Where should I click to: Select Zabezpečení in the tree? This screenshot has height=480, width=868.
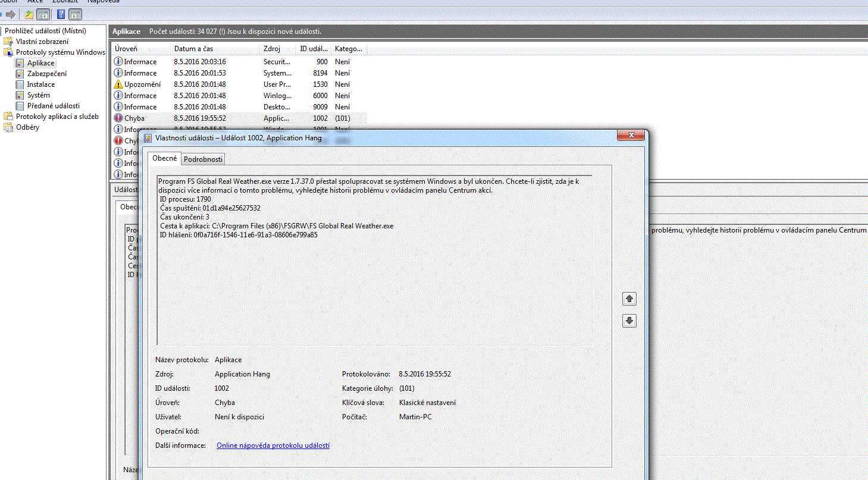tap(47, 74)
